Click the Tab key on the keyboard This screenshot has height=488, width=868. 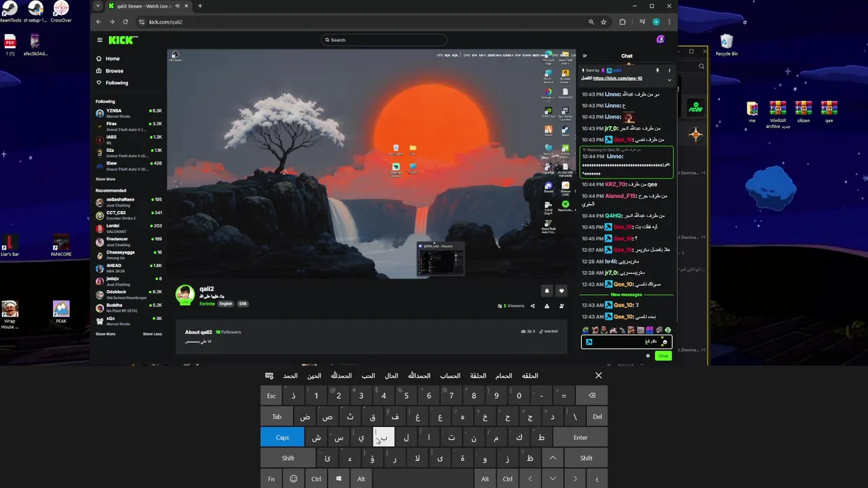[277, 416]
